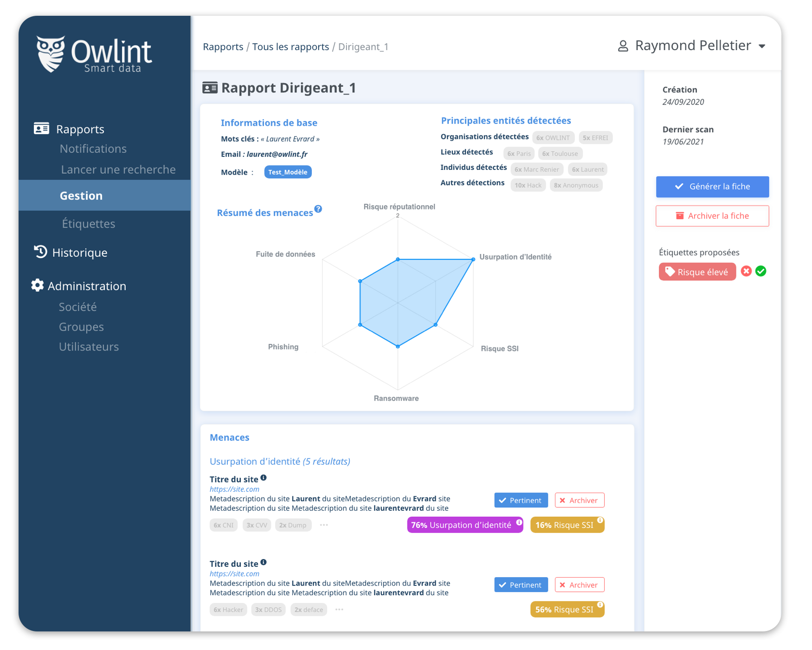Open Administration via its gear icon
This screenshot has width=812, height=650.
click(37, 286)
